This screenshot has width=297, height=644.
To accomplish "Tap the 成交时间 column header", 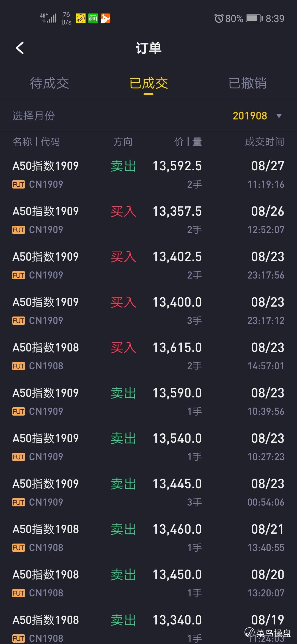I will coord(264,142).
